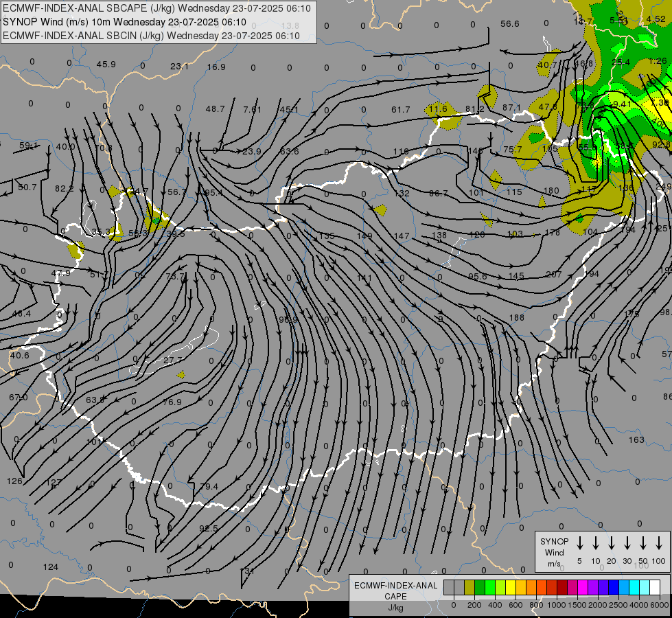Click the 'SYNOP Wind m/s' legend label
Screen dimensions: 672x618
click(554, 553)
